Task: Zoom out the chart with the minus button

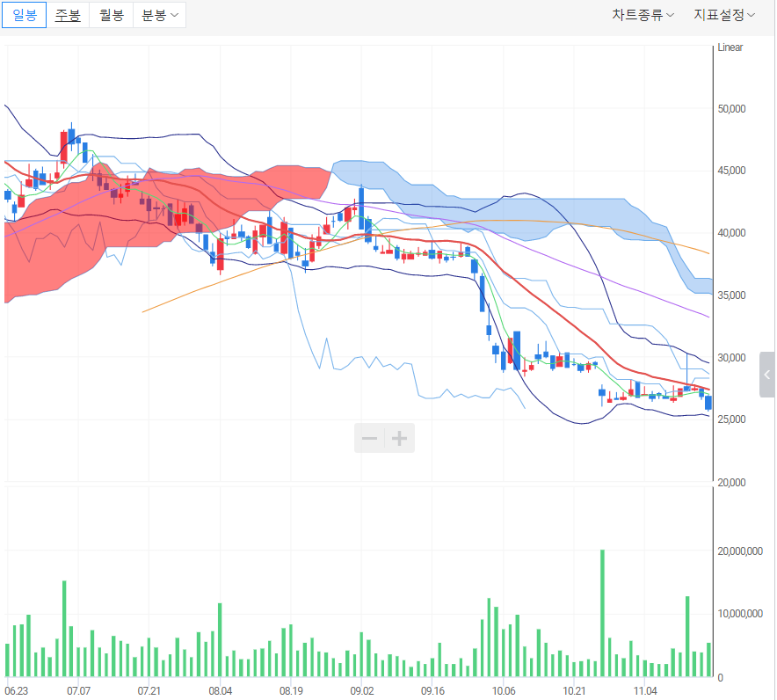Action: (370, 438)
